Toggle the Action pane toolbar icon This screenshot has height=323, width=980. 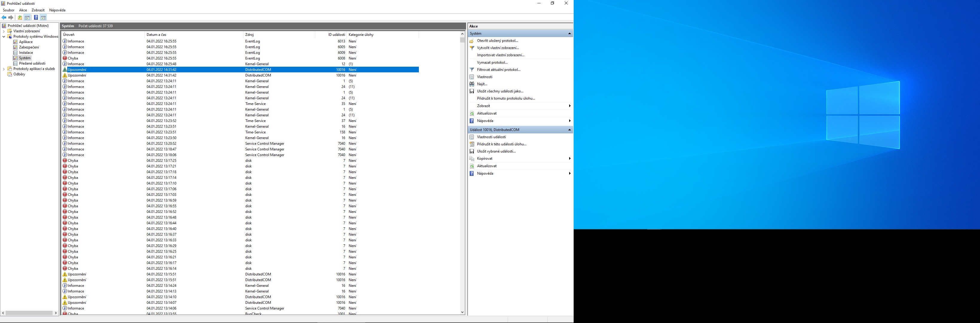(43, 18)
